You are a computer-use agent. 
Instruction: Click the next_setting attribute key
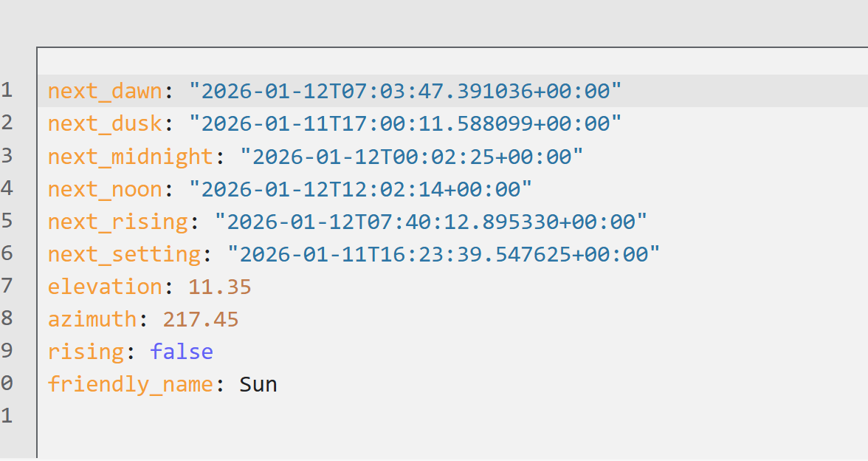tap(124, 254)
